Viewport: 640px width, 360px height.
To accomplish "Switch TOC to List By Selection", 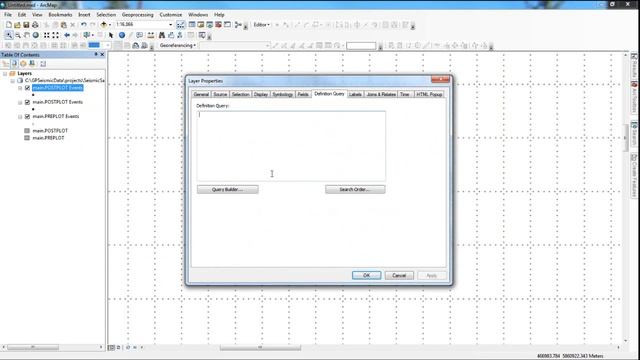I will (x=32, y=64).
